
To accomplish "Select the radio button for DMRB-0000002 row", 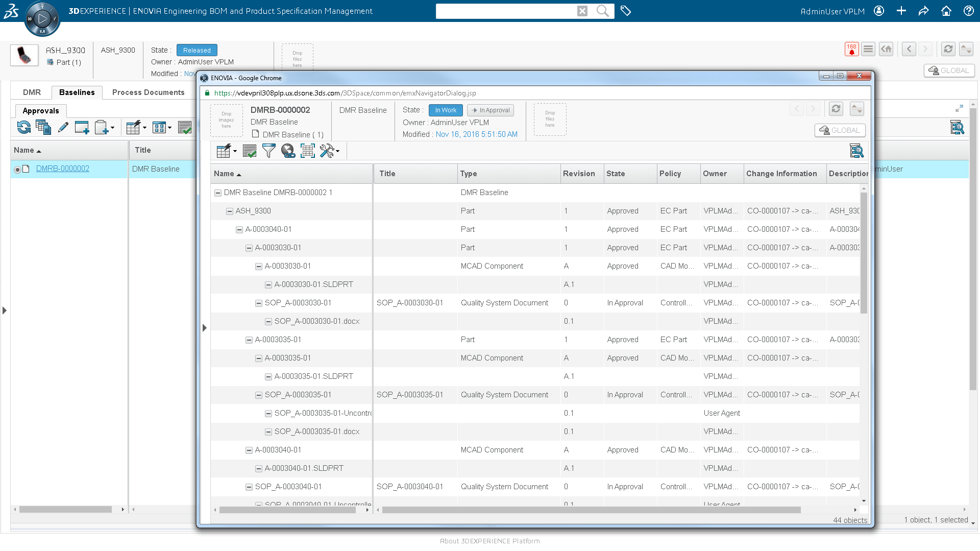I will pos(17,170).
